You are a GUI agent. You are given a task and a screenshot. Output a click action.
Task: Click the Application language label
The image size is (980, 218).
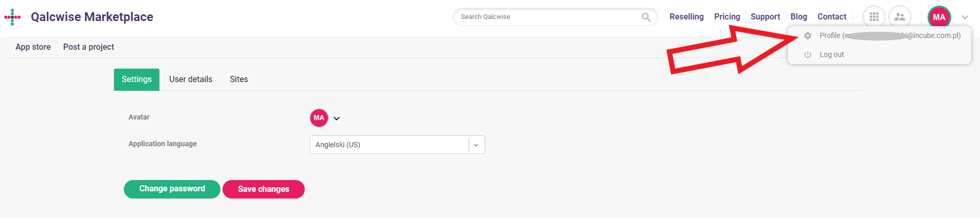(162, 144)
